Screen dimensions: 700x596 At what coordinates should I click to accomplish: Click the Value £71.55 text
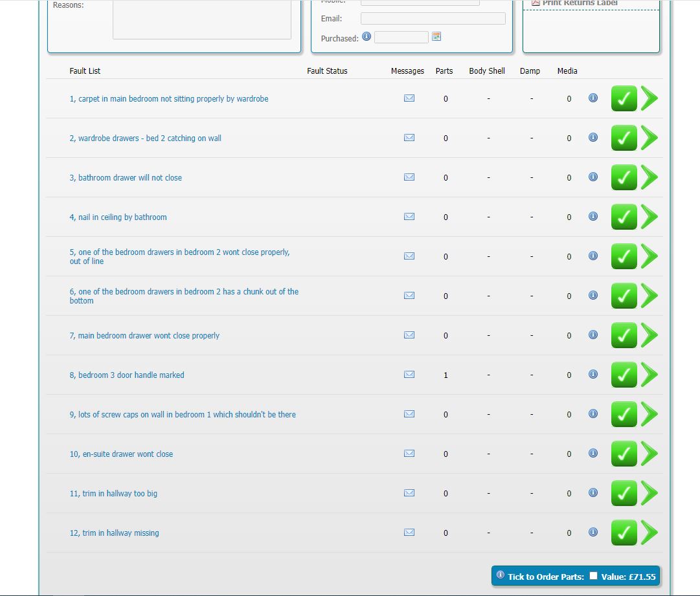(x=628, y=577)
